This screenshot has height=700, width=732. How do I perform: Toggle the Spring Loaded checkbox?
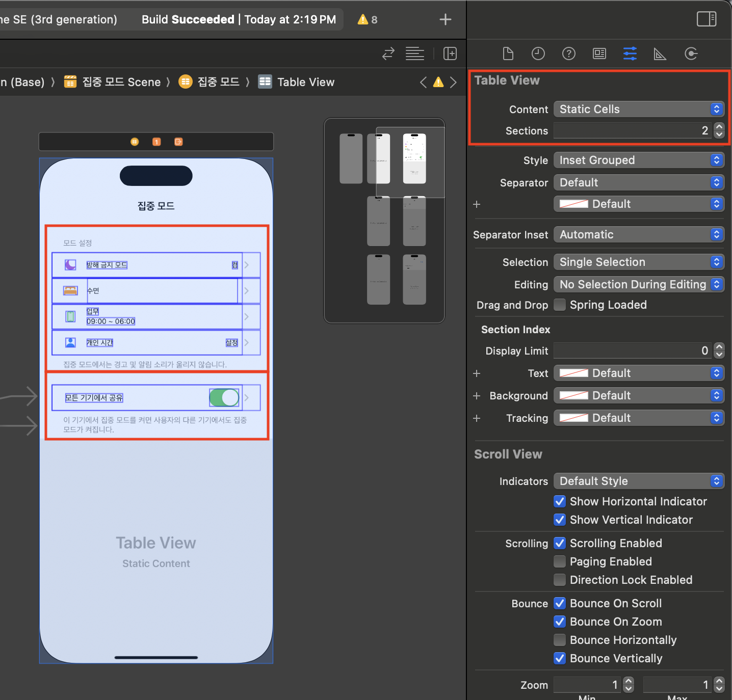(x=560, y=305)
